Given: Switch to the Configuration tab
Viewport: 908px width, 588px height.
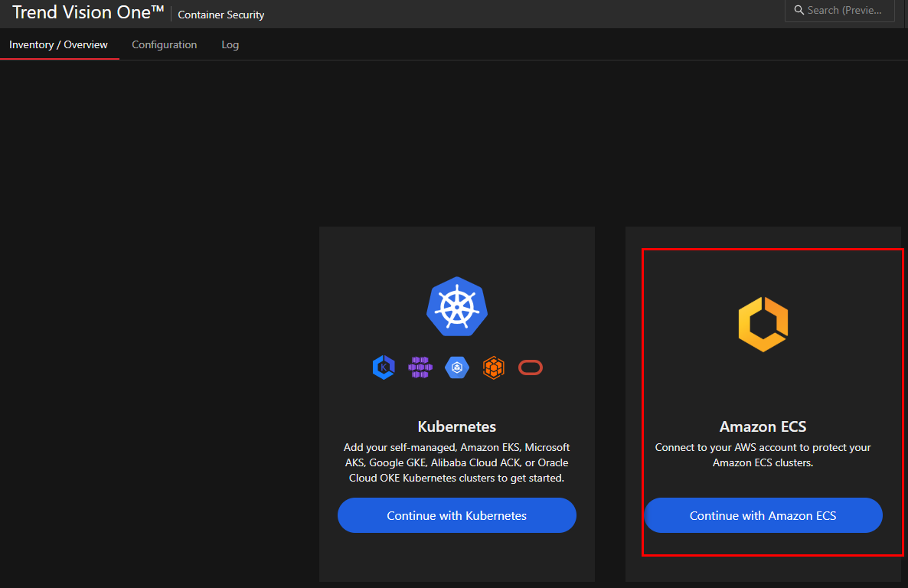Looking at the screenshot, I should (x=164, y=45).
